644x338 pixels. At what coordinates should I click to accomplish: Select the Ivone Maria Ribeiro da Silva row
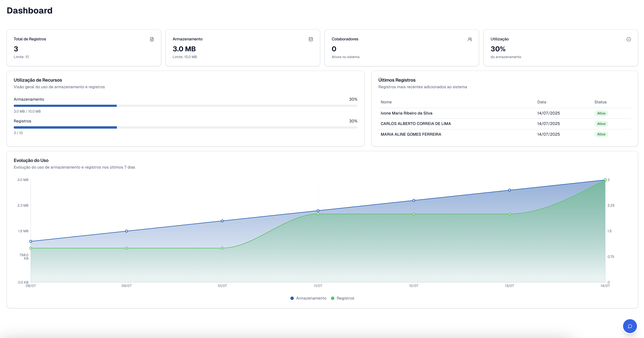504,113
